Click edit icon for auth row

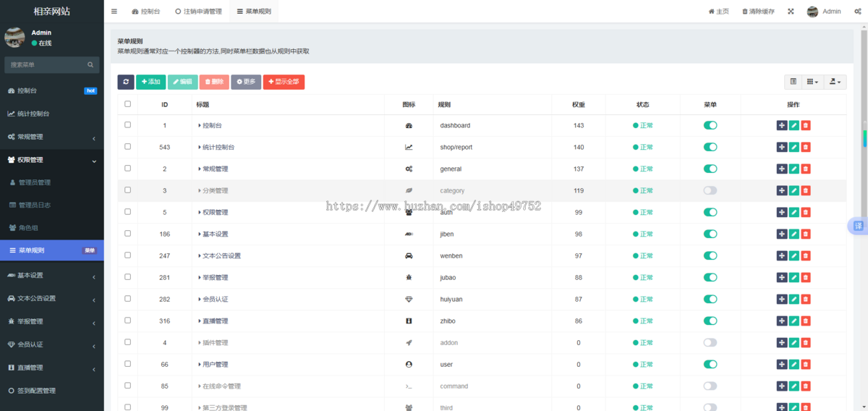(793, 212)
